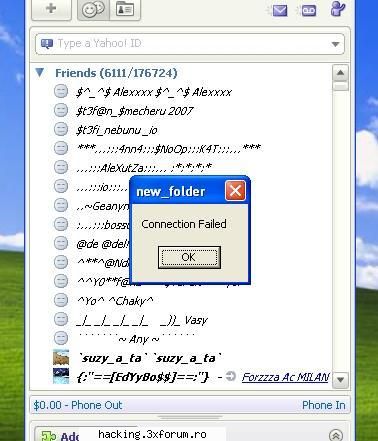Expand the bottom panel with double chevron
The height and width of the screenshot is (441, 378).
(x=336, y=435)
